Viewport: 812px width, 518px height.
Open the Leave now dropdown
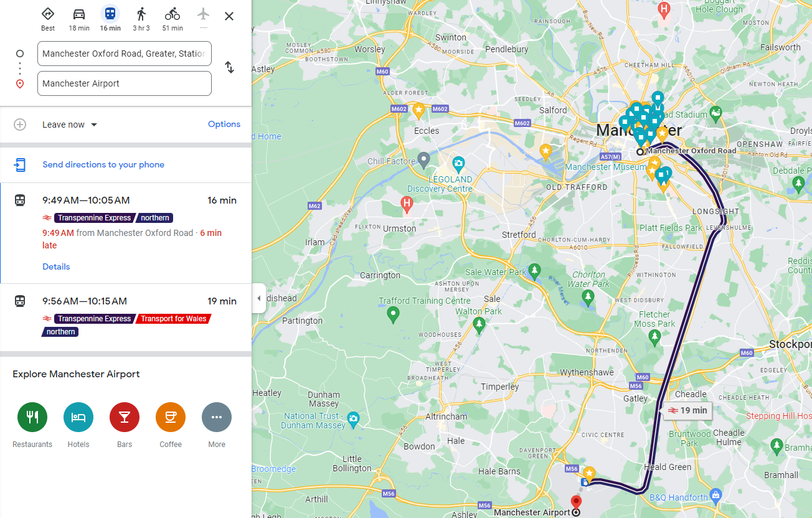70,125
